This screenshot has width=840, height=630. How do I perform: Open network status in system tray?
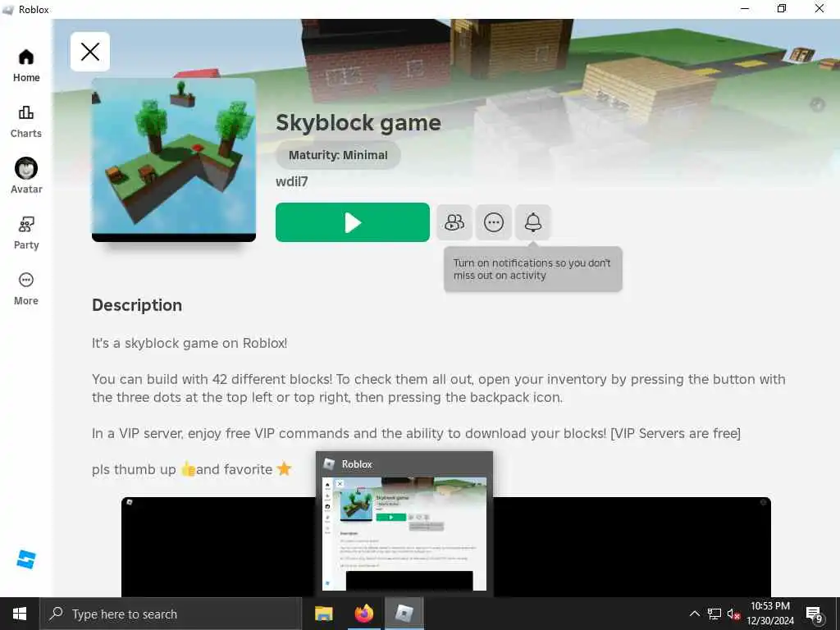[714, 614]
